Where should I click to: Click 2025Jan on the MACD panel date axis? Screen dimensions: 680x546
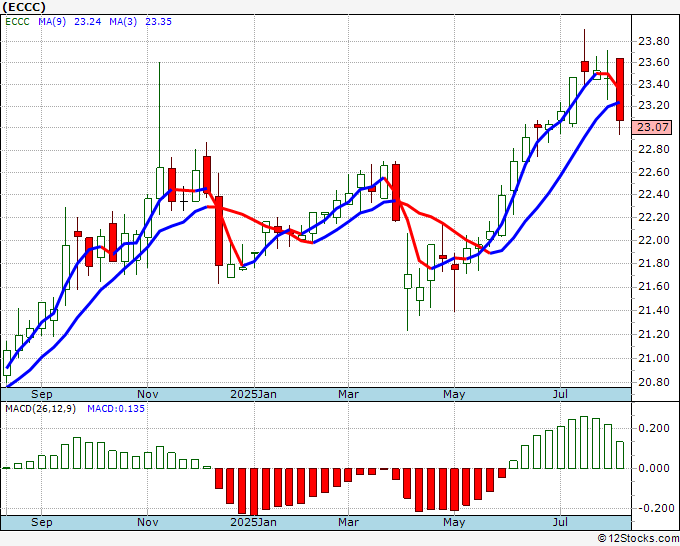[253, 522]
